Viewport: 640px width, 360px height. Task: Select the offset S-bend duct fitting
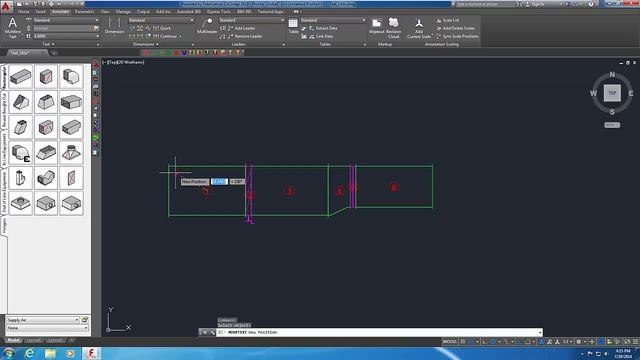[x=46, y=178]
